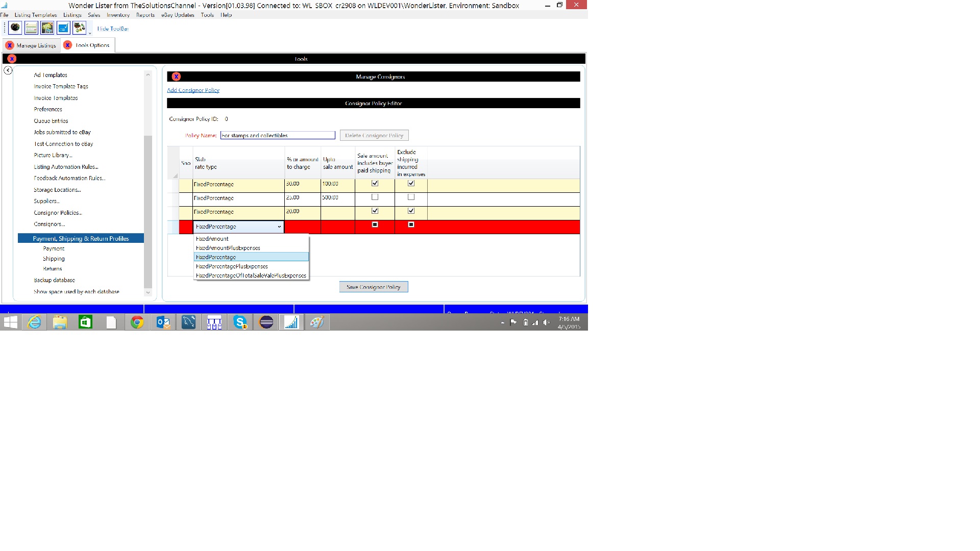Close the Tools panel with its red X
This screenshot has width=980, height=551.
(12, 59)
